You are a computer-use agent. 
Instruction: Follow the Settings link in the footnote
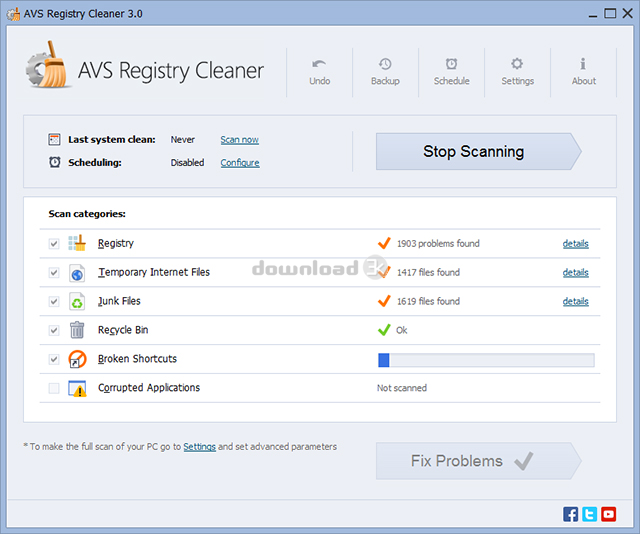click(x=199, y=447)
